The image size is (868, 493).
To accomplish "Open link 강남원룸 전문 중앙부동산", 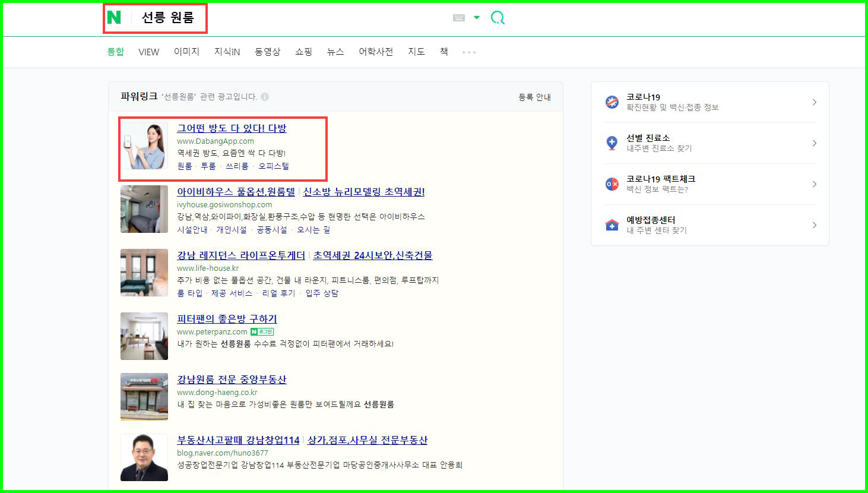I will tap(232, 380).
